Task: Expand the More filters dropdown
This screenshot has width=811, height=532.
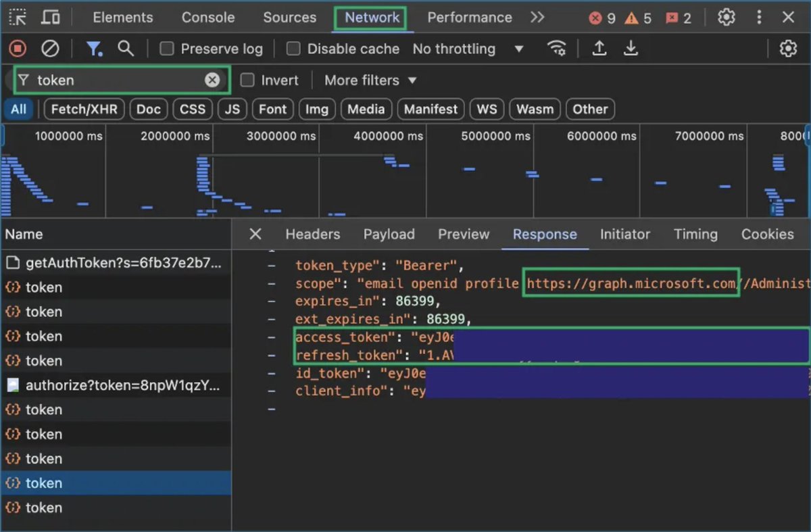Action: (x=370, y=80)
